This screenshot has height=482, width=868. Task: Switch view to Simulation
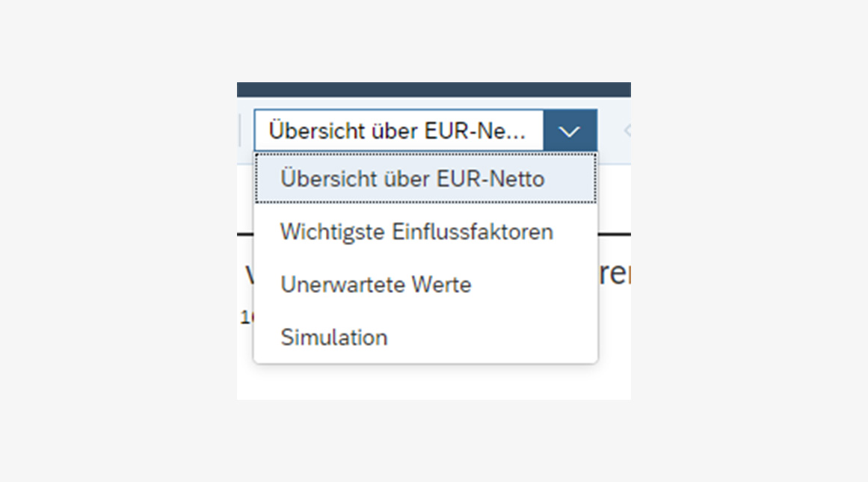pyautogui.click(x=333, y=337)
